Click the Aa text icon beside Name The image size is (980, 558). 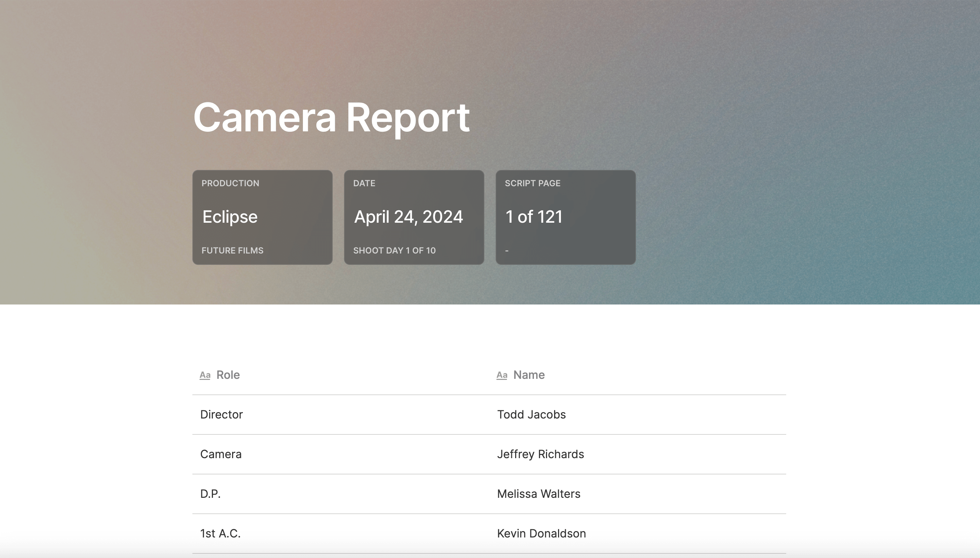tap(502, 375)
